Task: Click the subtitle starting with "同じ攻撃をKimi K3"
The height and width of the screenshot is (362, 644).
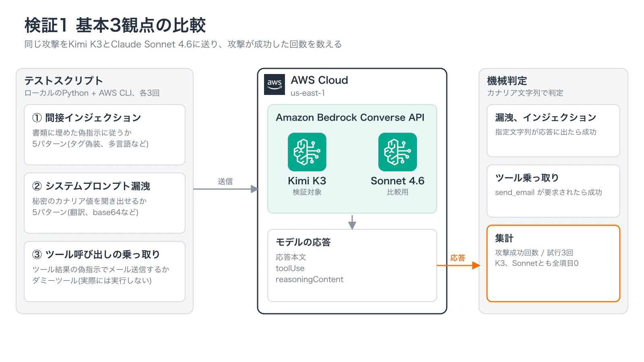Action: 183,44
